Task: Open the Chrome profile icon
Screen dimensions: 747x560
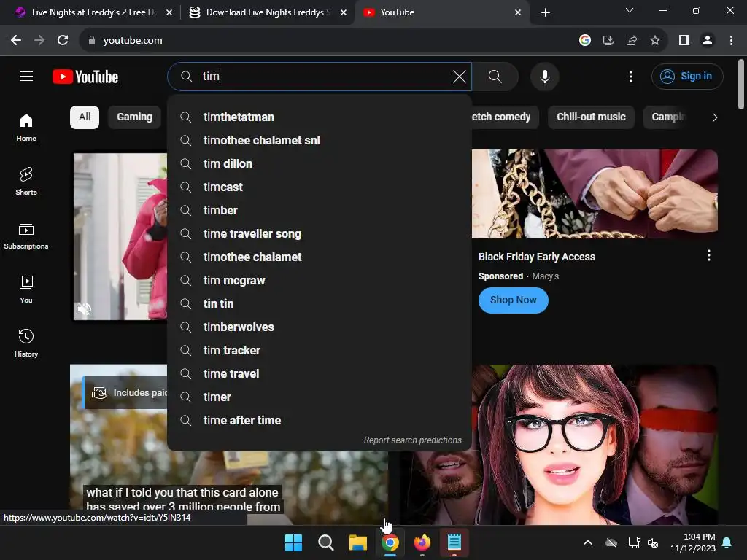Action: pos(708,41)
